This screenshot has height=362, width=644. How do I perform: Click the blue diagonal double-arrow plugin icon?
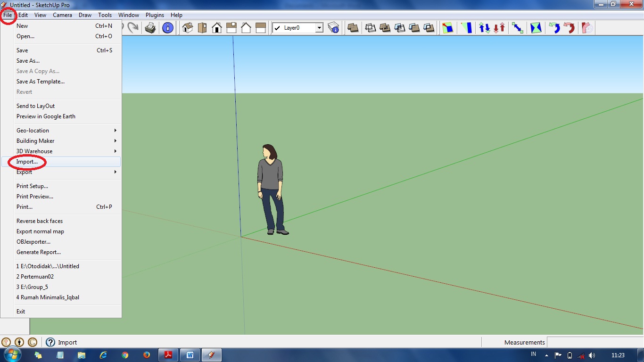click(x=518, y=28)
